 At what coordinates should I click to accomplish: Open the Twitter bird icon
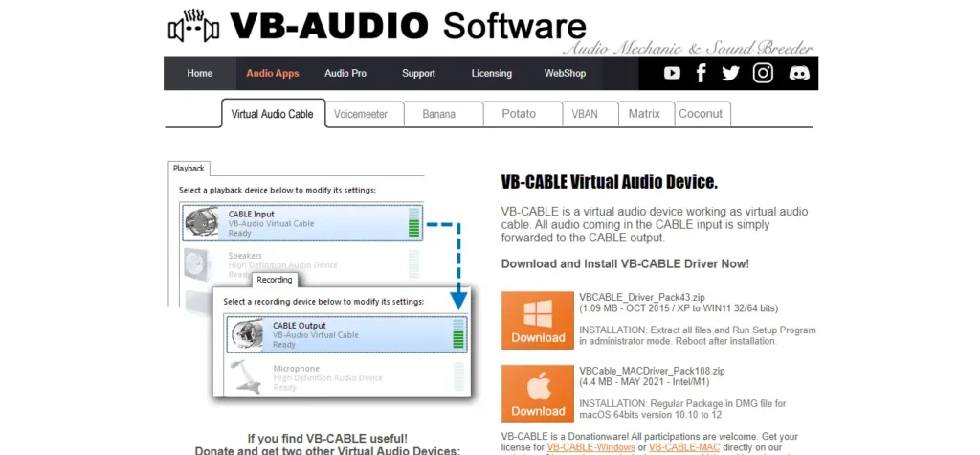[x=730, y=73]
